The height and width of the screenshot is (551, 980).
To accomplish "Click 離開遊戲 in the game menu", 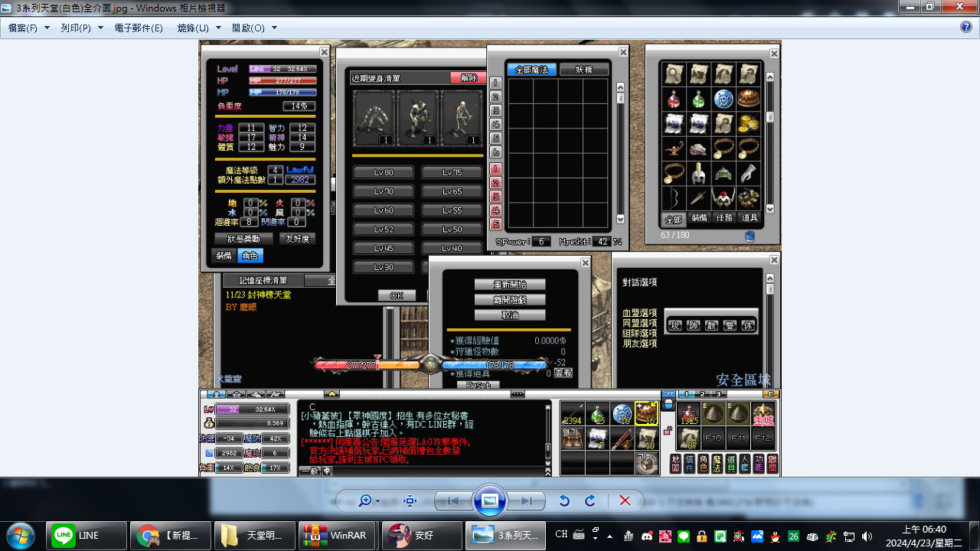I will (x=510, y=300).
